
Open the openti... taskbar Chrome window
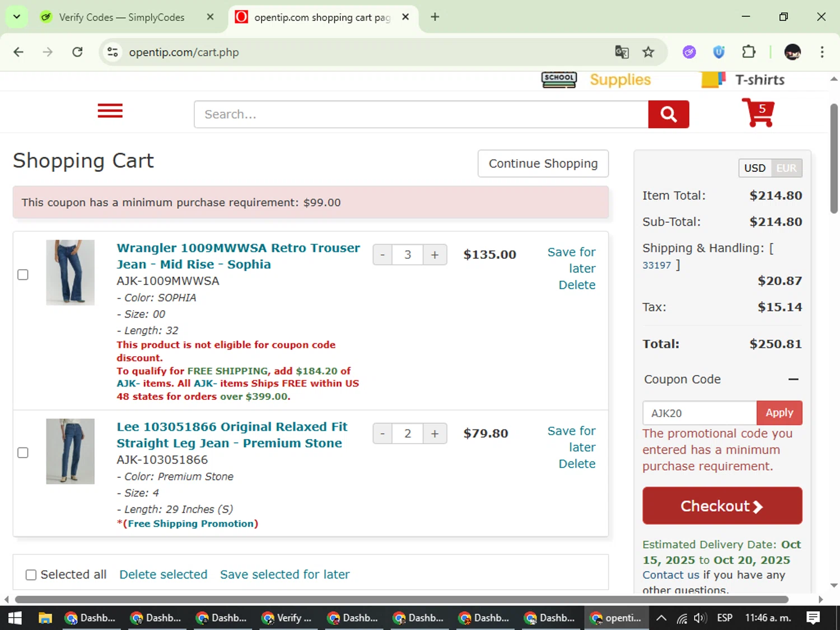click(x=615, y=618)
